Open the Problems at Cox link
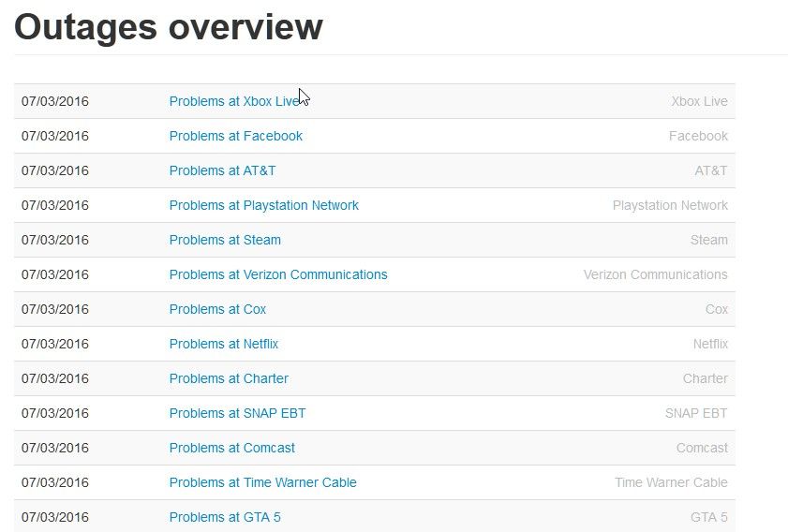 (x=217, y=309)
